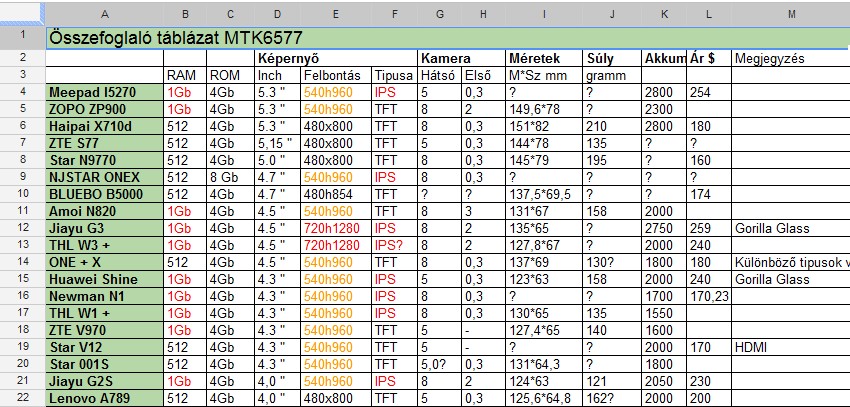Click the '137,5*69,5' dimensions cell
850x407 pixels.
pyautogui.click(x=545, y=194)
